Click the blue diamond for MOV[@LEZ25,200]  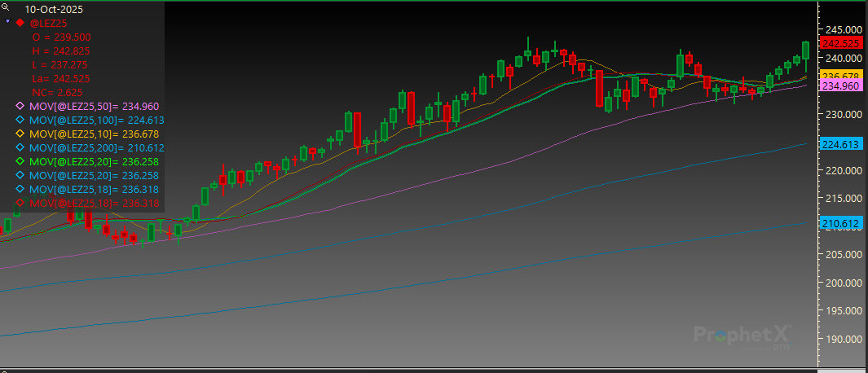[20, 147]
